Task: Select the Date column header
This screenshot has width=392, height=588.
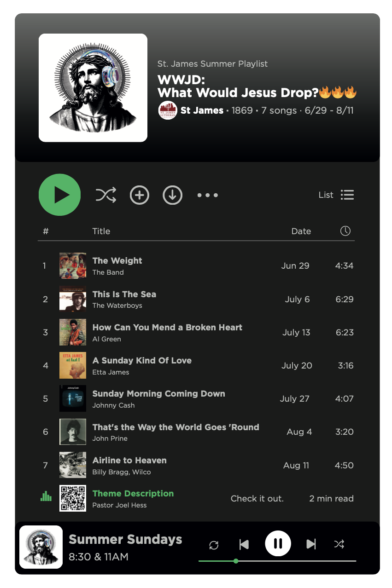Action: click(301, 231)
